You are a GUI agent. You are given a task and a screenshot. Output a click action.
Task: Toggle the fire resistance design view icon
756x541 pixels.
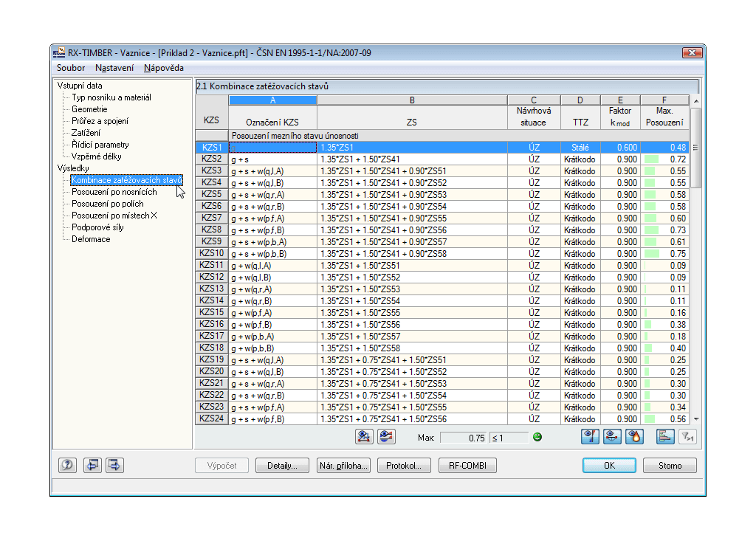point(634,437)
